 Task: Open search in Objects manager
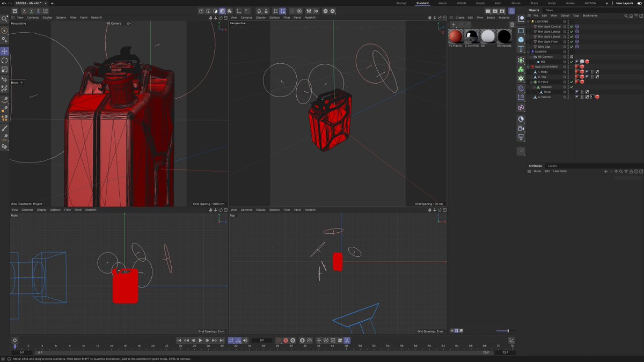pos(626,16)
